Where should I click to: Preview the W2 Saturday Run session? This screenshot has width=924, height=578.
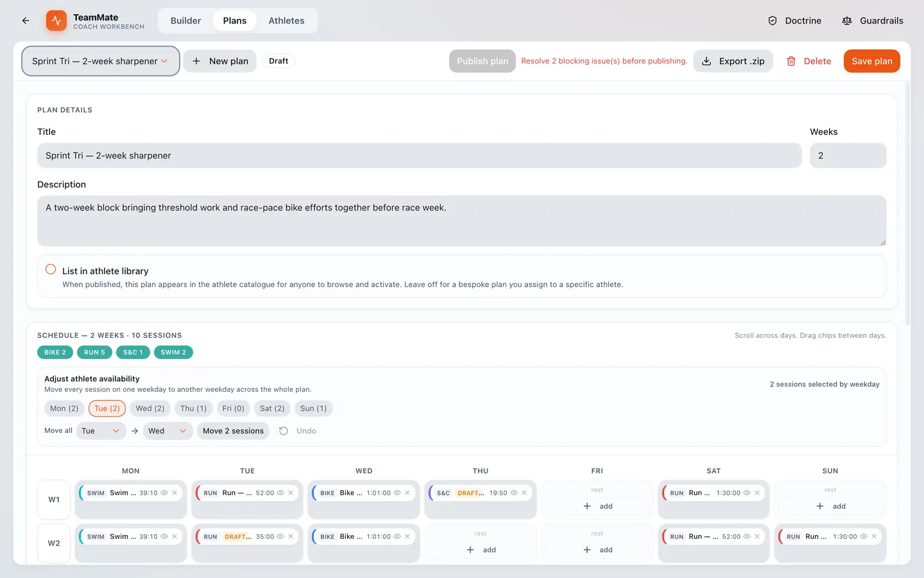pos(747,536)
